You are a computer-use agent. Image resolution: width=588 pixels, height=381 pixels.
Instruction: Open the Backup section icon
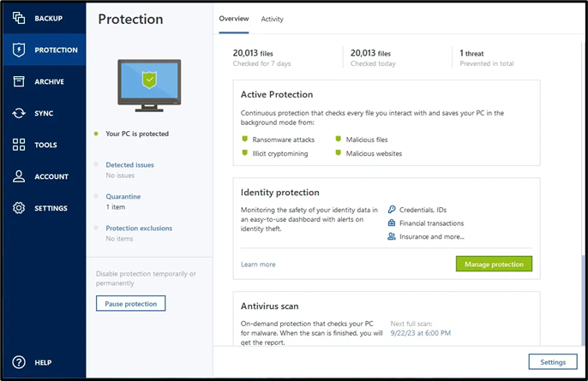click(x=19, y=18)
